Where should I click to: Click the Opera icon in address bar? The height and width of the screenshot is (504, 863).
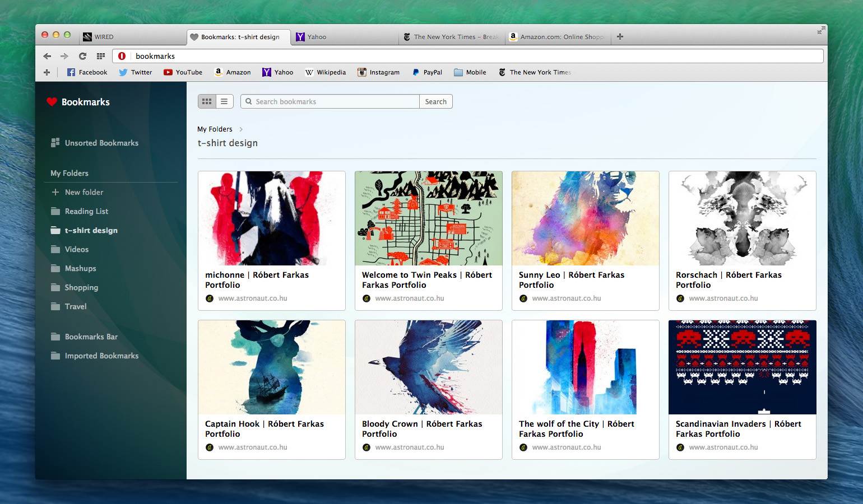[122, 56]
